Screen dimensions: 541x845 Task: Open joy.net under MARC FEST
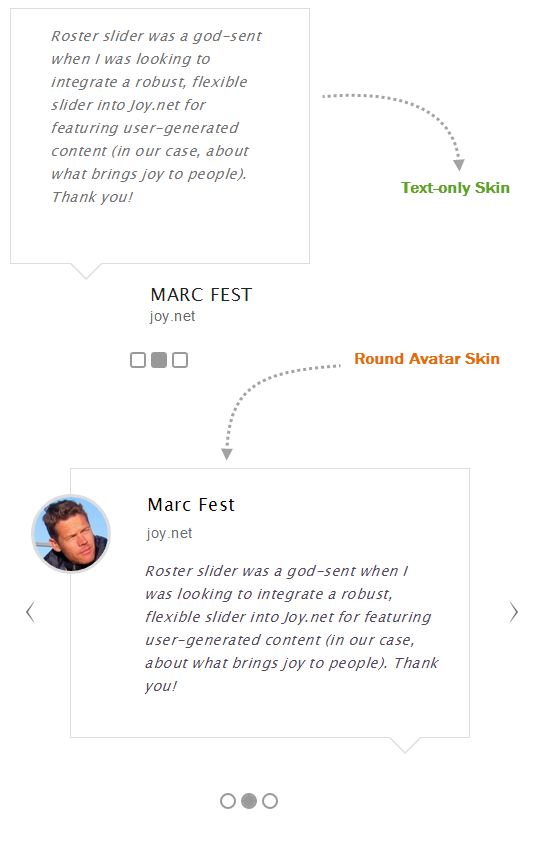click(x=172, y=316)
